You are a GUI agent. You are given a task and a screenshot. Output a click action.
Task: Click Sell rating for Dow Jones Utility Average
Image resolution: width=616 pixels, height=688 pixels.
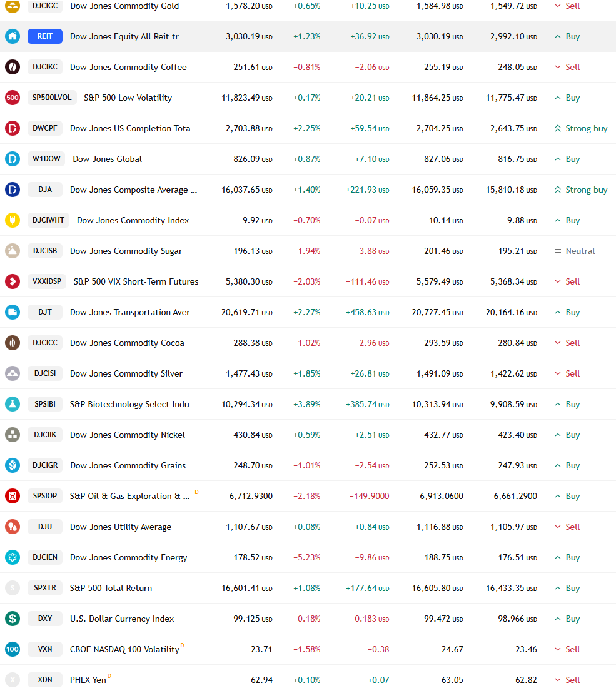[x=567, y=527]
